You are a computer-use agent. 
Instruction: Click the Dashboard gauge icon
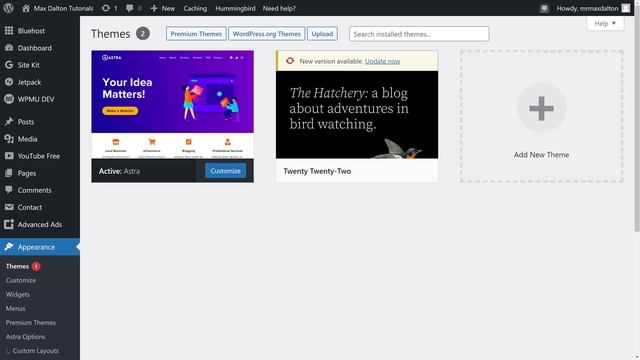coord(9,48)
